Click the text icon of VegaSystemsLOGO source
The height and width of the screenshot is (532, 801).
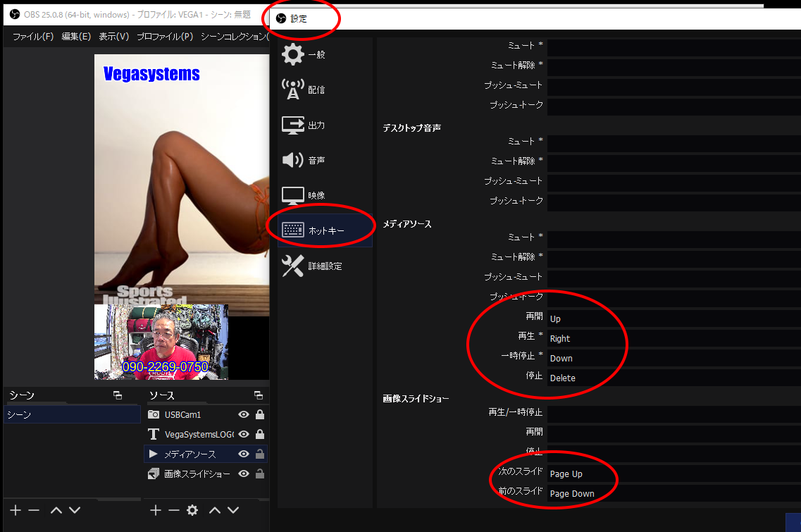[154, 434]
